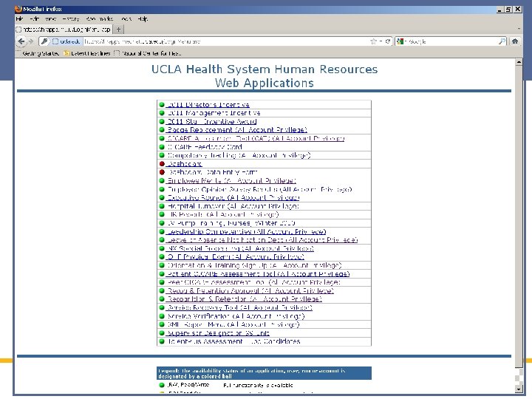Open the CICARE Assessment Tool (CAT) link
532x399 pixels.
pos(255,138)
